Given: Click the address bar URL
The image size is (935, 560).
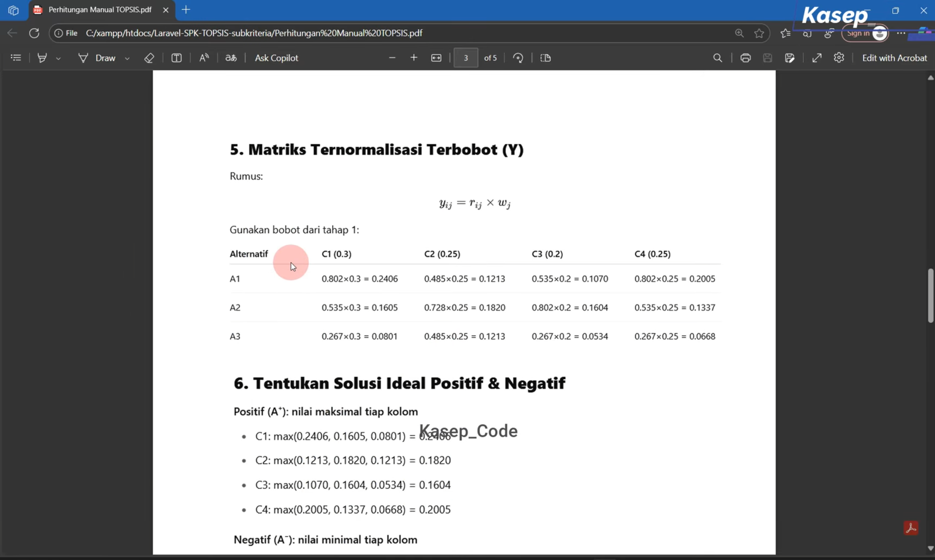Looking at the screenshot, I should (x=254, y=33).
